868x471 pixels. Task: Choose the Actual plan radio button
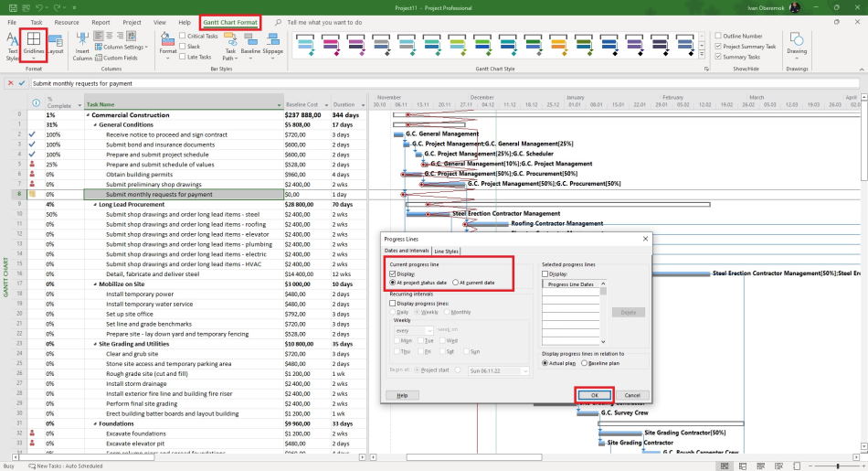(x=545, y=363)
